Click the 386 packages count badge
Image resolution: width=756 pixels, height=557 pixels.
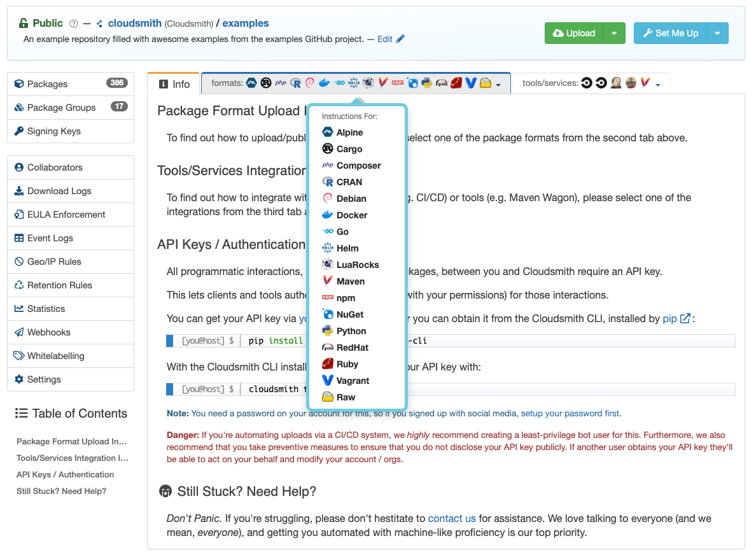[x=116, y=83]
